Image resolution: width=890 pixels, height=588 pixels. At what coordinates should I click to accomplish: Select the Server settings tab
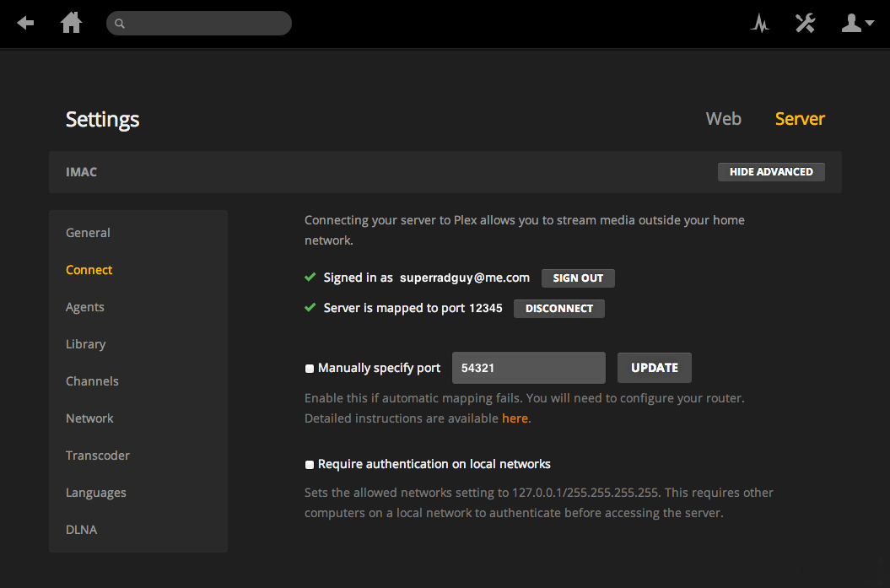click(x=800, y=119)
